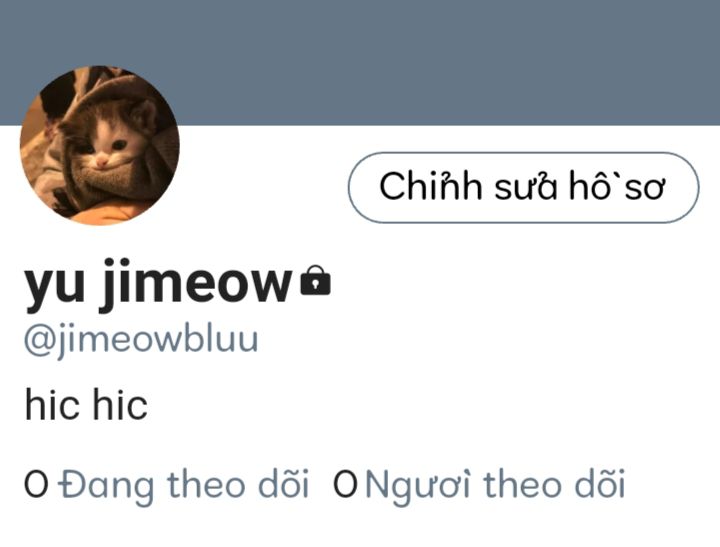720x547 pixels.
Task: Click the @jimeowbluu handle text
Action: coord(141,342)
